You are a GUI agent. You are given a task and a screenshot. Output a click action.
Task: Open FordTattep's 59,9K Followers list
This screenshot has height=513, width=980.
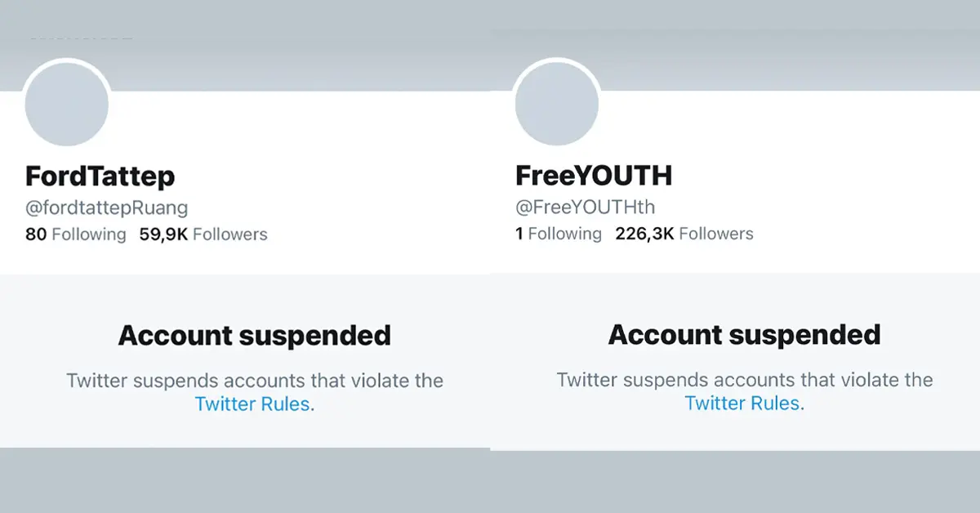point(203,234)
